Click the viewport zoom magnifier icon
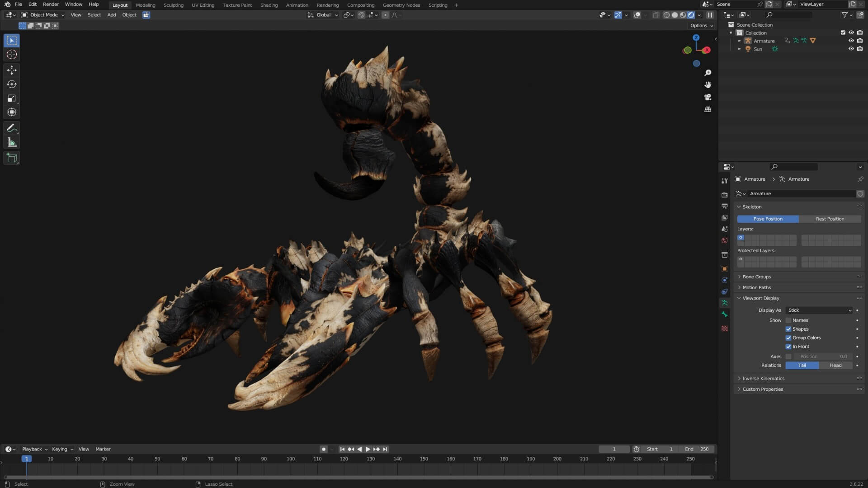This screenshot has height=488, width=868. [x=708, y=73]
